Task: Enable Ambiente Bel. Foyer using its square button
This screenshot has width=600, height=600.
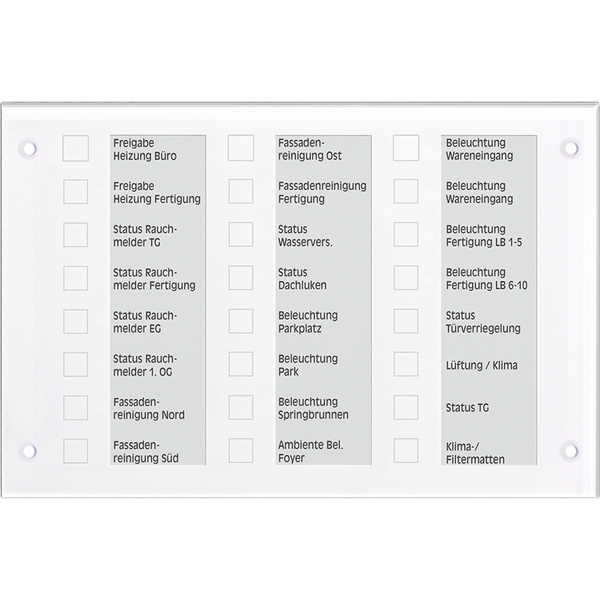Action: pyautogui.click(x=241, y=451)
